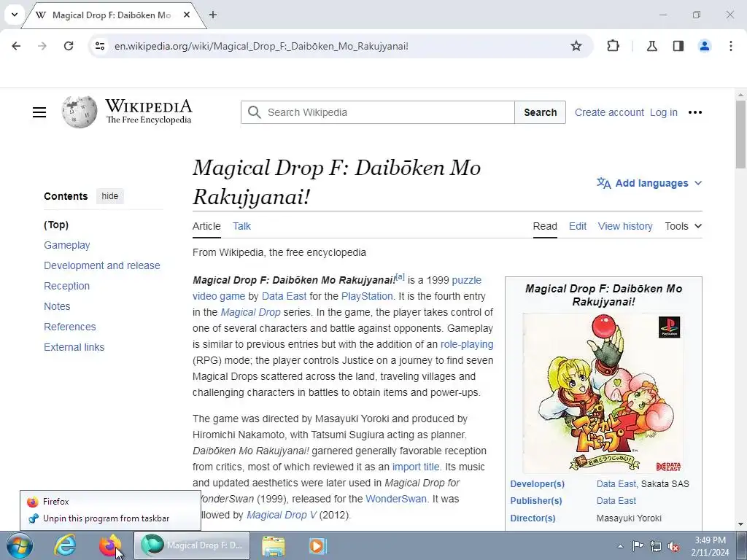
Task: Open the Windows Start menu orb
Action: click(x=20, y=545)
